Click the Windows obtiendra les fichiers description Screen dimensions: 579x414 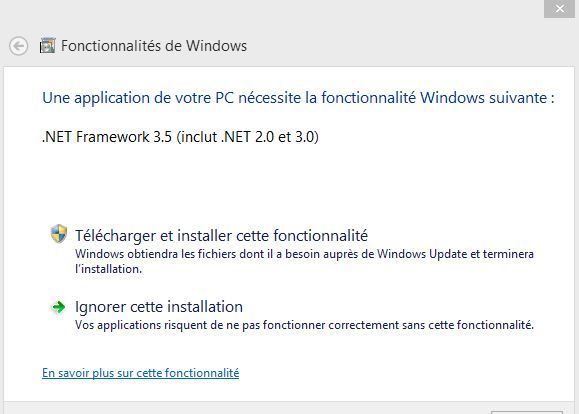[x=304, y=261]
